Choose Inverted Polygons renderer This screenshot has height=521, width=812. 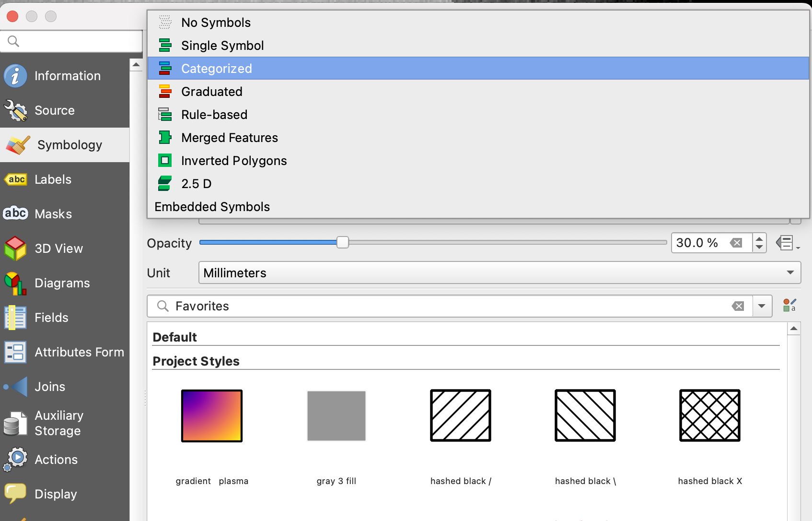[478, 161]
